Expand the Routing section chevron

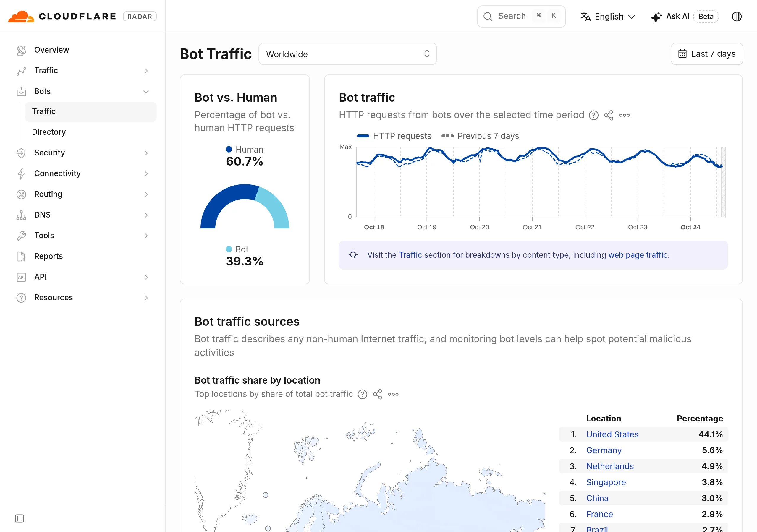146,194
